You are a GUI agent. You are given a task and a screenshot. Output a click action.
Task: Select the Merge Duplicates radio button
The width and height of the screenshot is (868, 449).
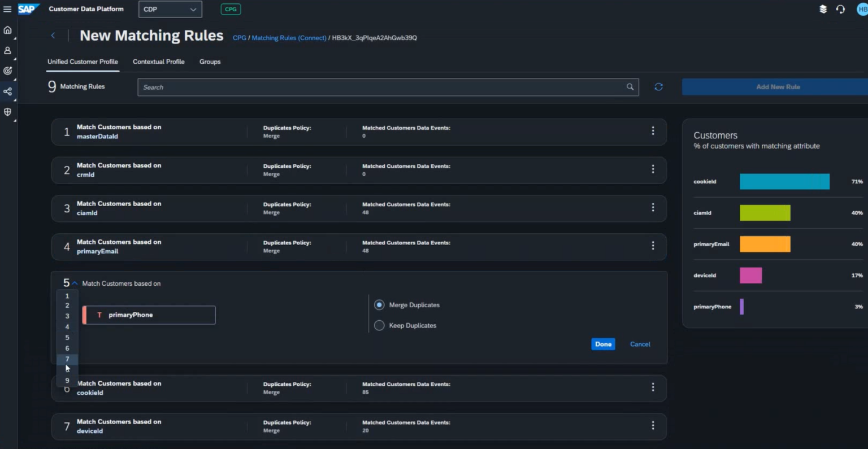(x=379, y=305)
